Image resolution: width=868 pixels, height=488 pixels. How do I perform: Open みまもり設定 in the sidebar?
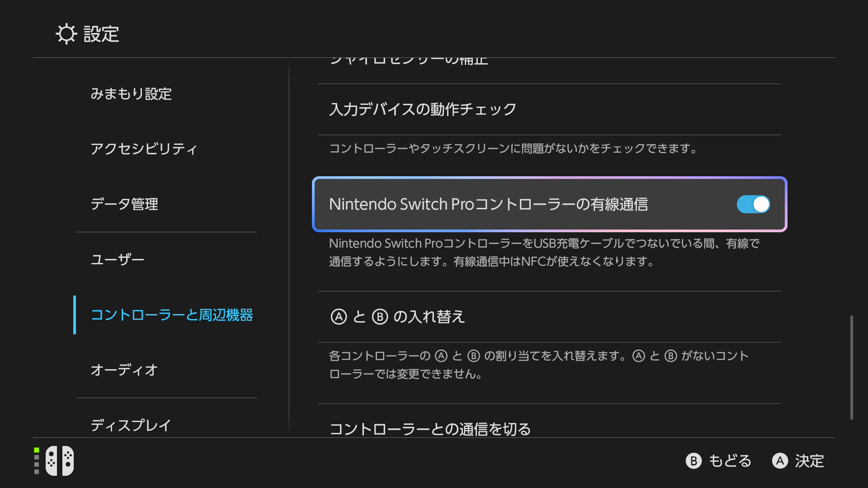tap(131, 94)
